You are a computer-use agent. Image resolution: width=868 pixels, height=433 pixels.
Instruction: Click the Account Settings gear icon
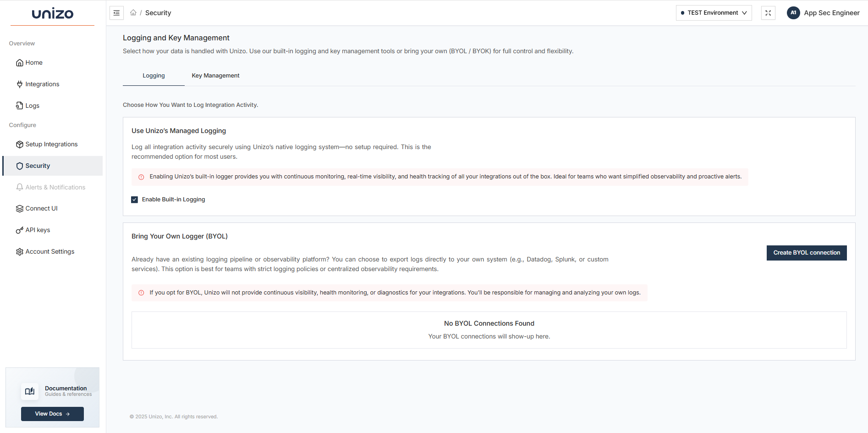click(x=20, y=252)
